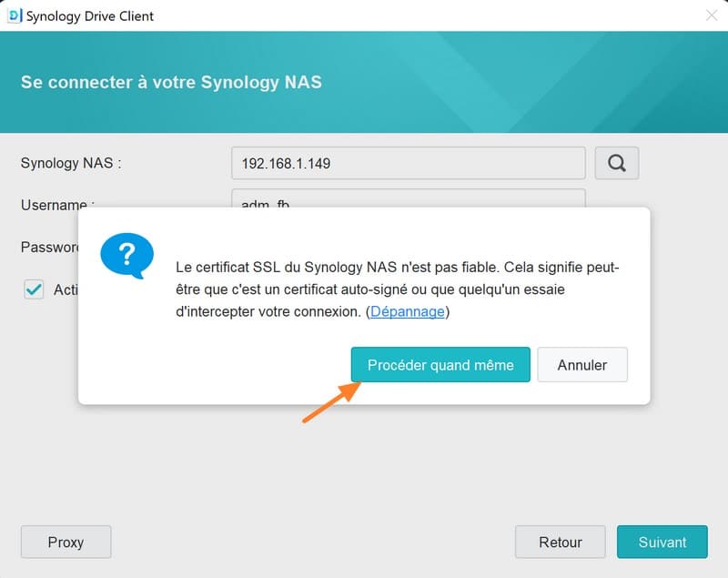Click the blue question mark dialog icon

click(x=126, y=256)
